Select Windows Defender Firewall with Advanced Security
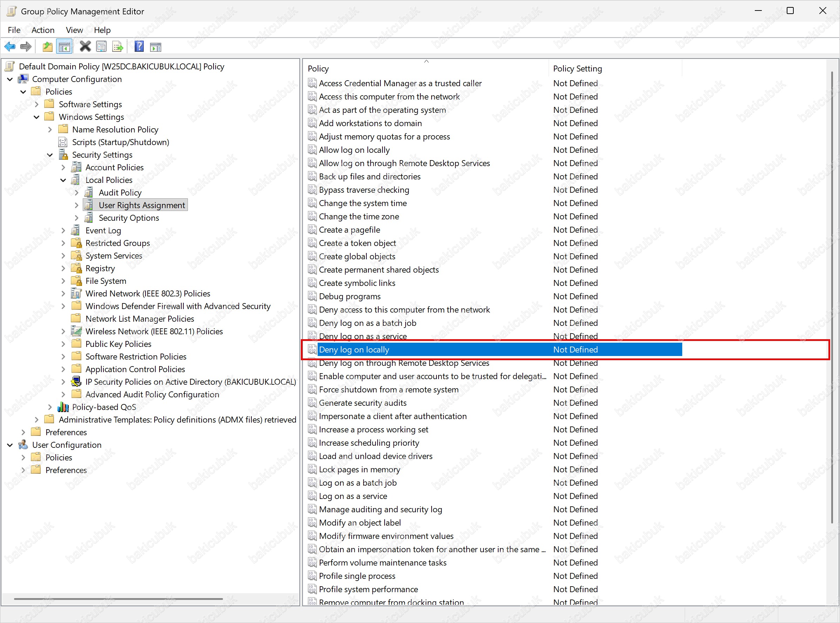 point(178,306)
